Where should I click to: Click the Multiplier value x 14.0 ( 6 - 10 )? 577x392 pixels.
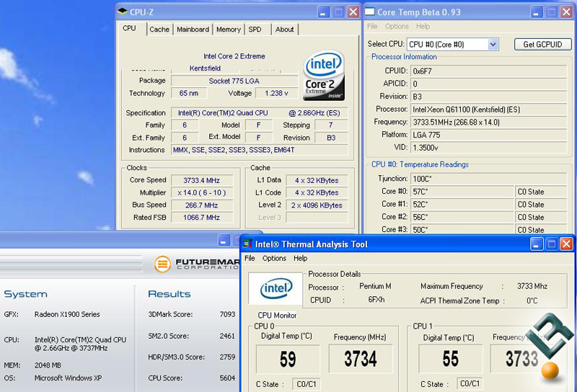click(x=202, y=192)
